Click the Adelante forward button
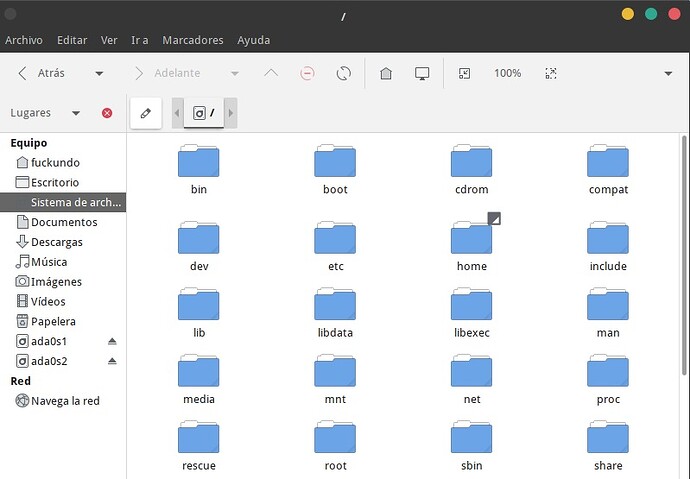This screenshot has height=479, width=690. pos(168,73)
